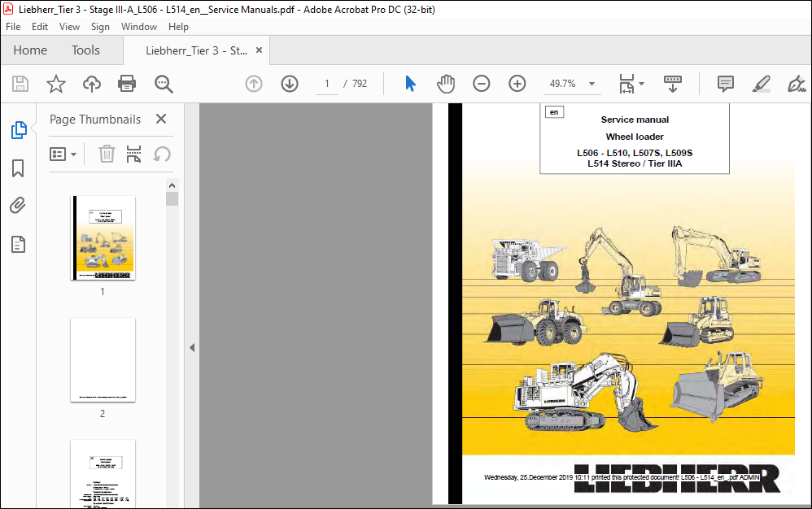Open the Sign menu

(x=100, y=27)
